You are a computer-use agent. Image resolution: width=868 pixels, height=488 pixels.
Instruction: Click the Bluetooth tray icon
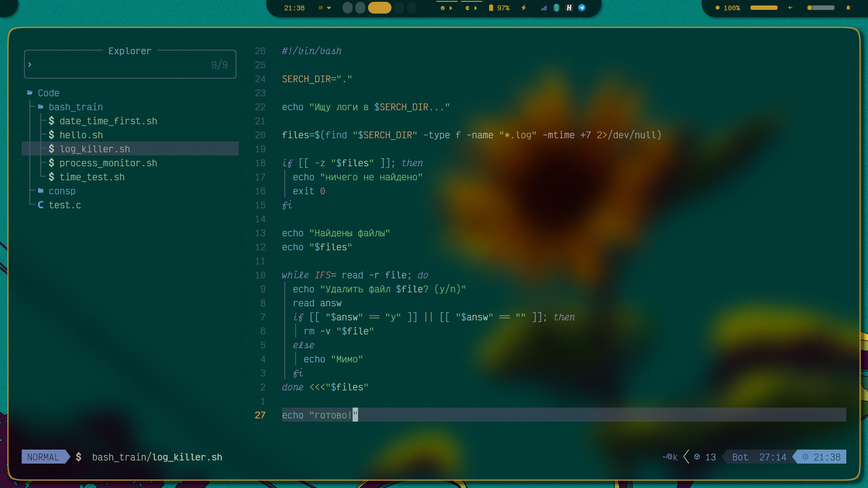[557, 8]
